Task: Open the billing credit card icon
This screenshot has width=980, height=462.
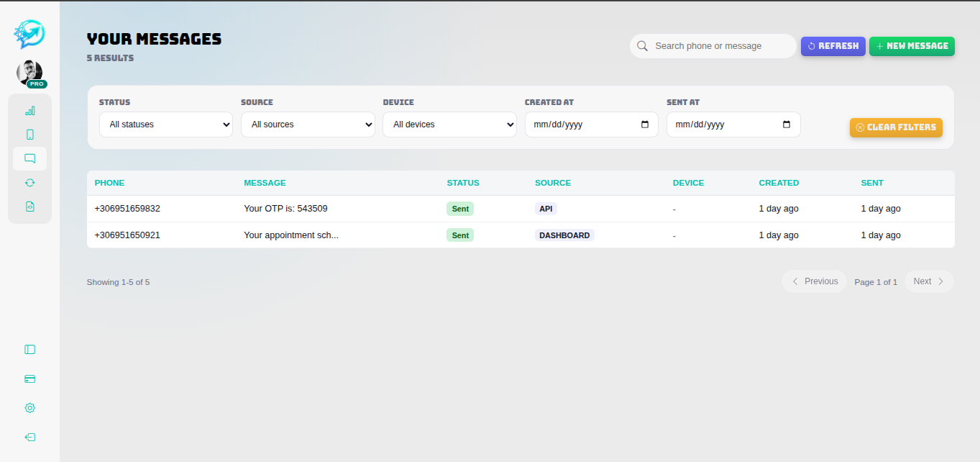Action: pos(29,379)
